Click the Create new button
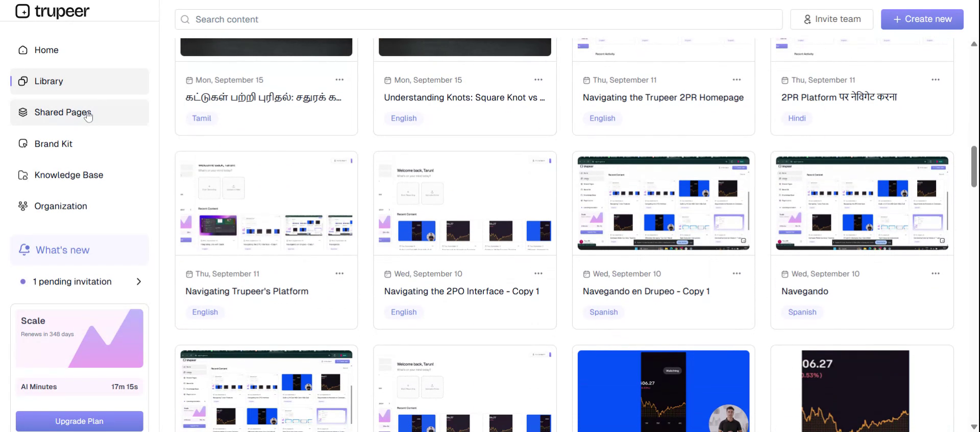 click(x=922, y=19)
